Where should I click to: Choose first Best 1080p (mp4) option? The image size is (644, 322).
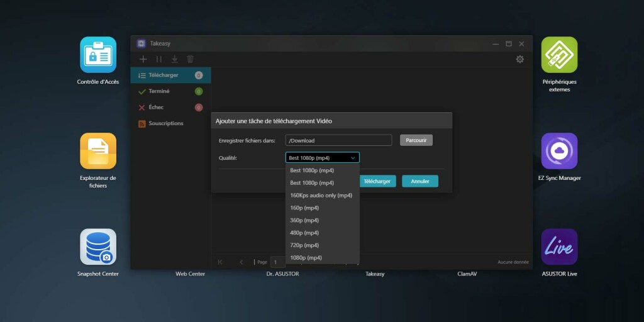pyautogui.click(x=323, y=170)
